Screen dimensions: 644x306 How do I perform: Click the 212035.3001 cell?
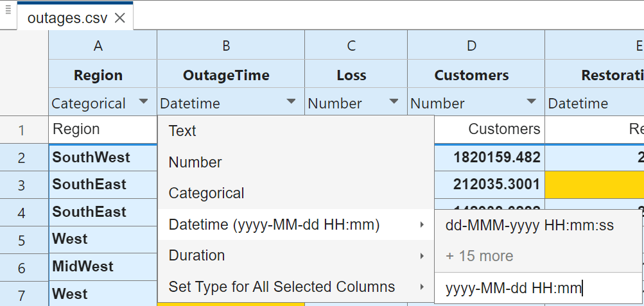click(x=489, y=185)
